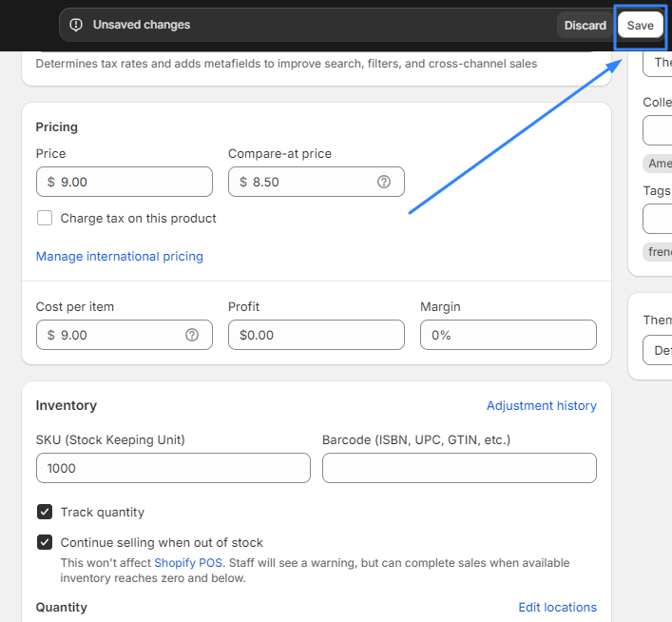Open the Edit locations link
This screenshot has width=672, height=622.
pyautogui.click(x=557, y=607)
